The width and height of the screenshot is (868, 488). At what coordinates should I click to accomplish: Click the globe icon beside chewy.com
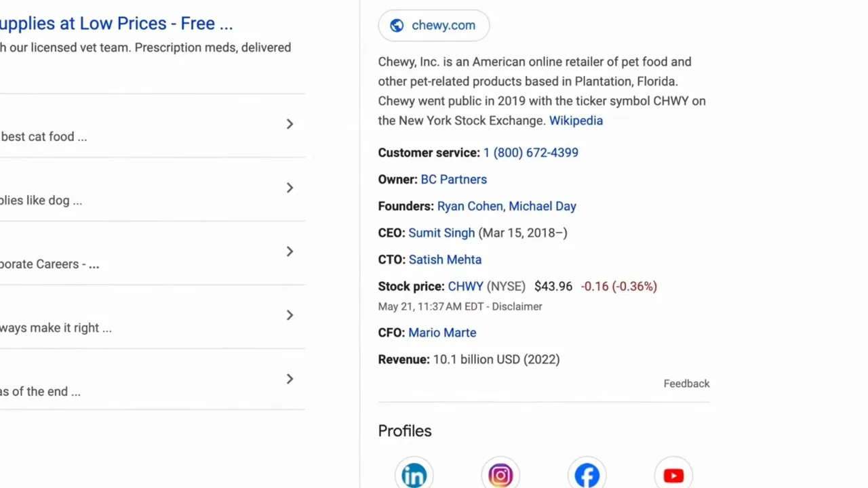[397, 25]
